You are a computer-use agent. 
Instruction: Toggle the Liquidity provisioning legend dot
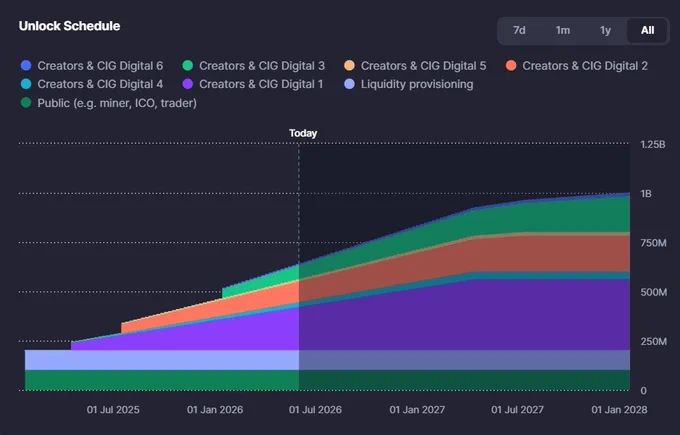pyautogui.click(x=349, y=84)
